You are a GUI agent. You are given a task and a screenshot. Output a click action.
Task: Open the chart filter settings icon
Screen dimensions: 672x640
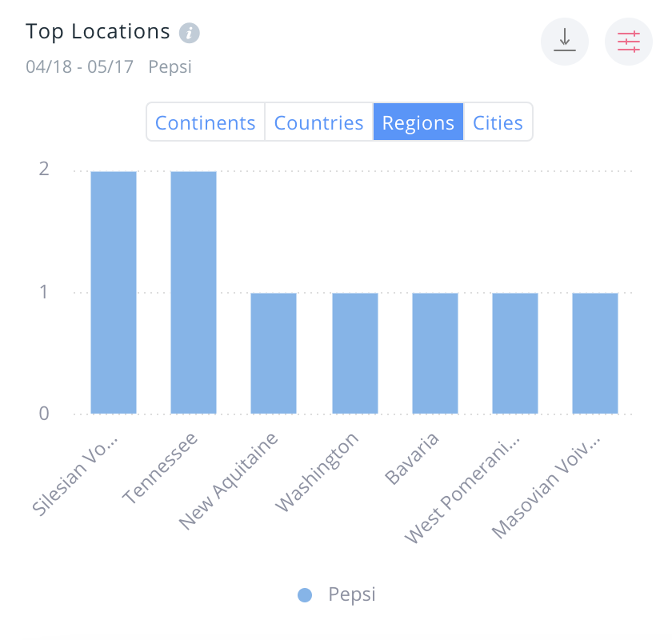tap(629, 40)
